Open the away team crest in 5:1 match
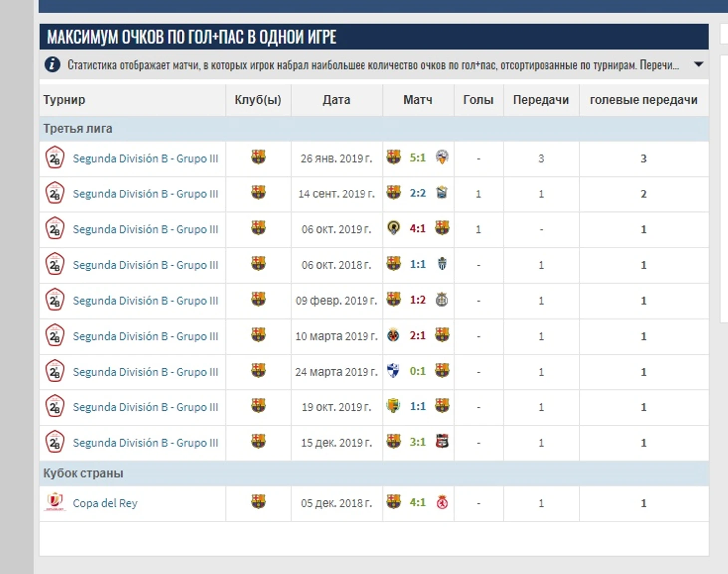Viewport: 728px width, 574px height. coord(442,157)
